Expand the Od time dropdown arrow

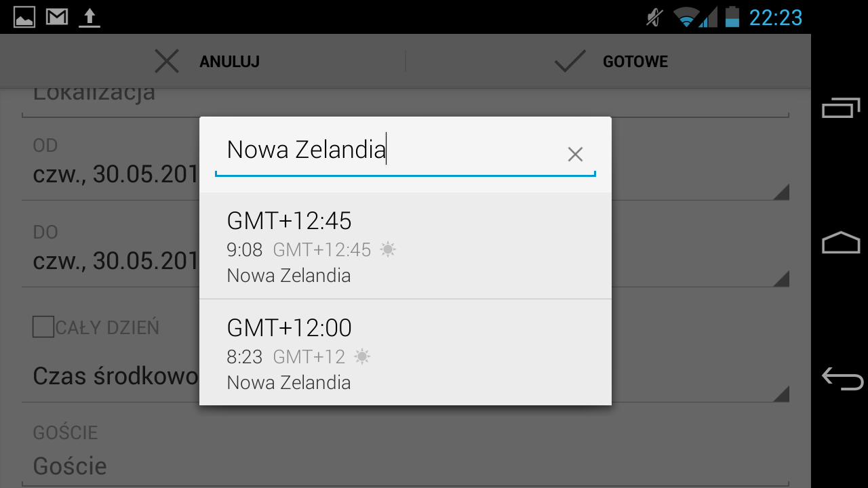tap(781, 192)
